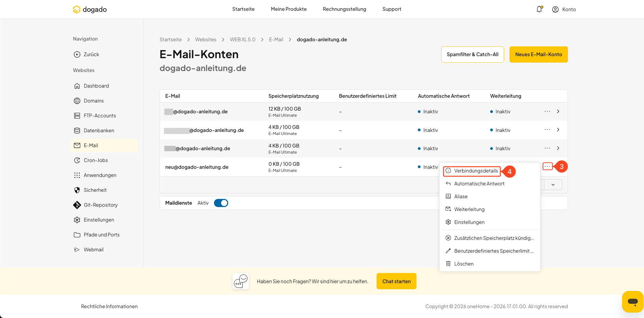Open Webmail send icon
This screenshot has width=644, height=318.
point(77,250)
